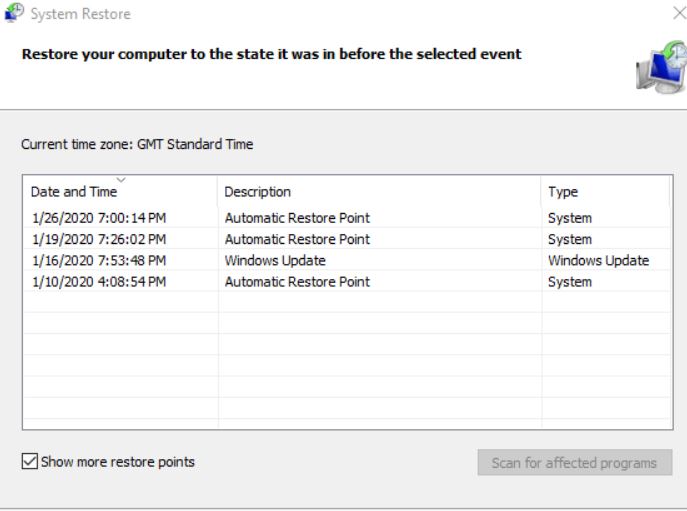Screen dimensions: 687x511
Task: Click System type in 1/19/2020 row
Action: (x=570, y=239)
